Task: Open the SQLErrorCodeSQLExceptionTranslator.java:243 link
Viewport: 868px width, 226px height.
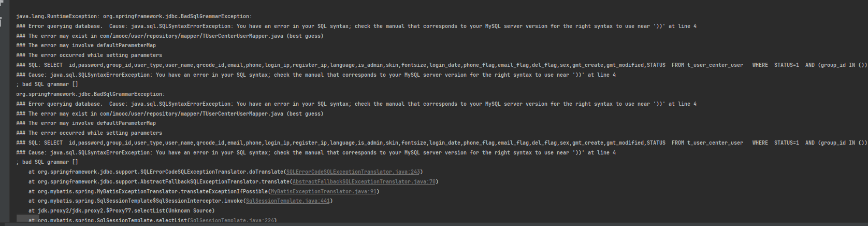Action: (353, 172)
